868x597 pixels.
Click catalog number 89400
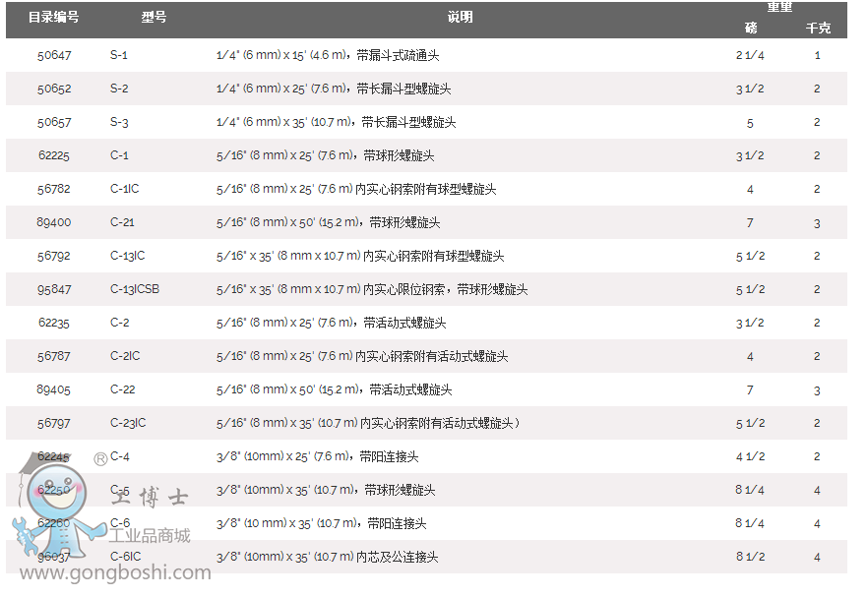(x=54, y=222)
